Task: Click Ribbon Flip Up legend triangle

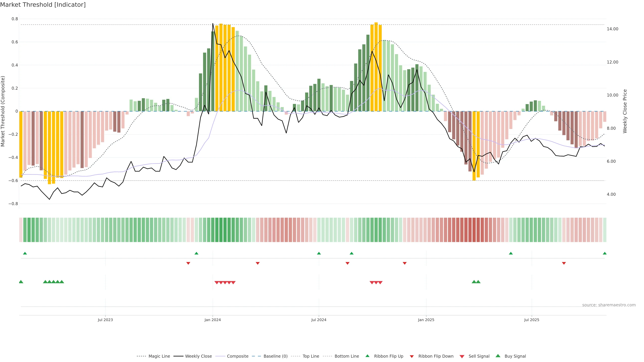Action: pyautogui.click(x=367, y=356)
